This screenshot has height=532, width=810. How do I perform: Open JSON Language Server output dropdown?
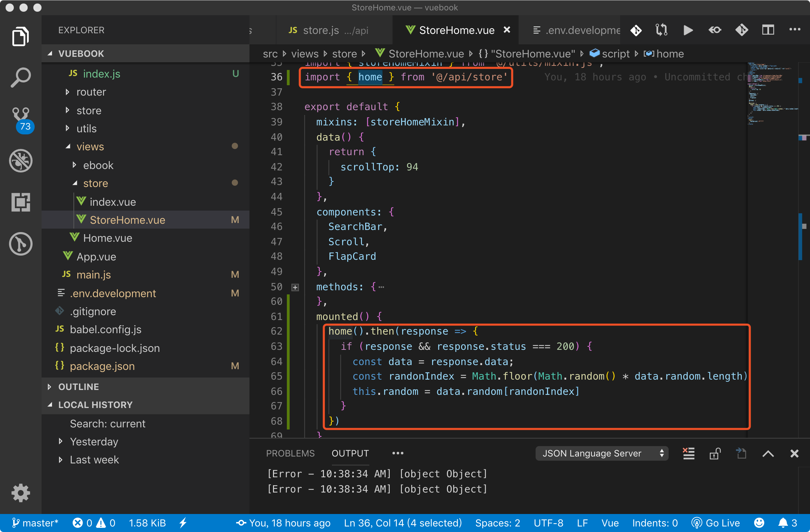click(602, 453)
